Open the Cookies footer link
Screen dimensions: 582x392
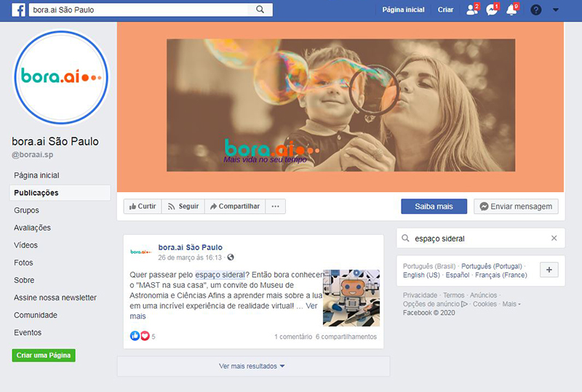coord(485,304)
